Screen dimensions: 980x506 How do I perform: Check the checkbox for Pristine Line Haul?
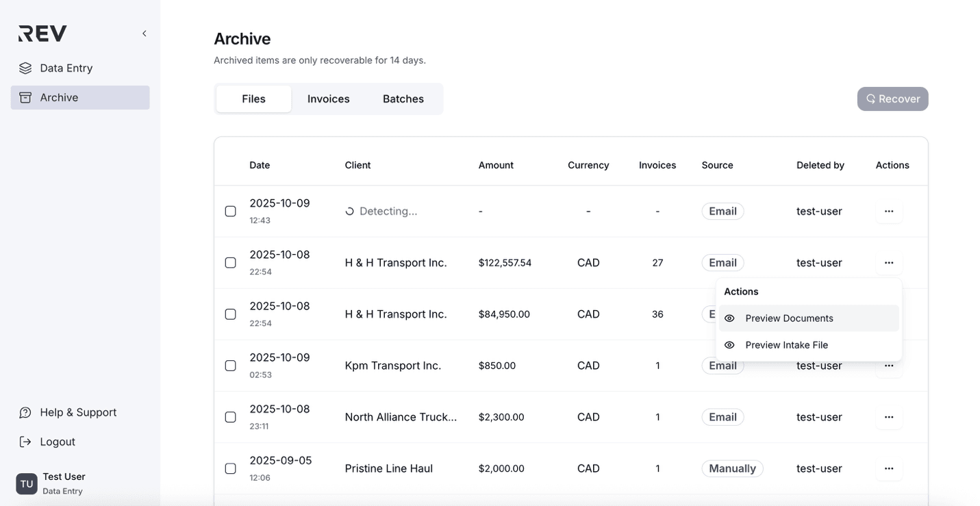pyautogui.click(x=230, y=468)
